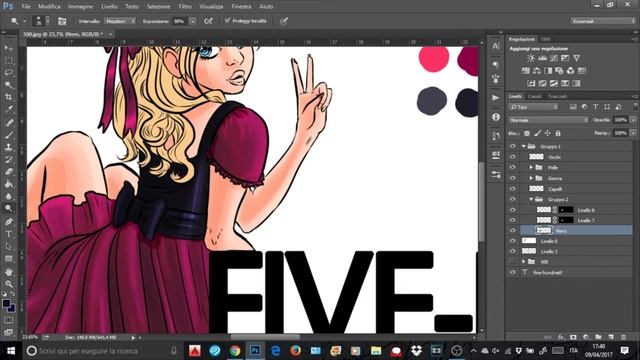
Task: Select the Magic Wand tool
Action: coord(9,85)
